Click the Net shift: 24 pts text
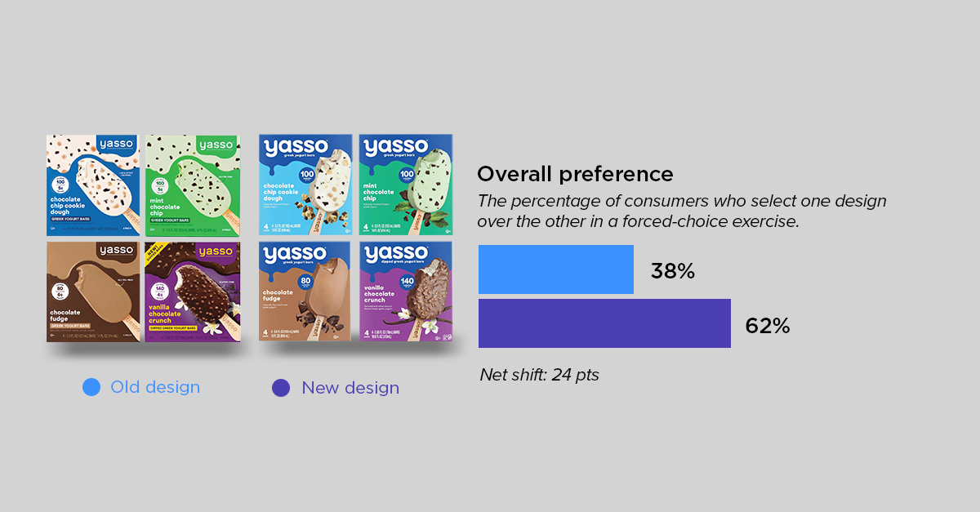The width and height of the screenshot is (980, 512). point(540,375)
